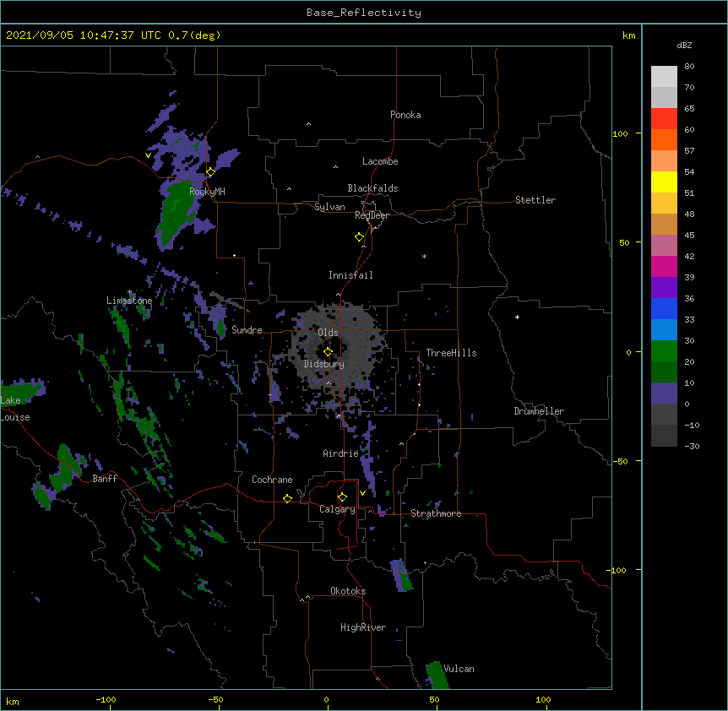Click the Vulcan city label

coord(459,669)
